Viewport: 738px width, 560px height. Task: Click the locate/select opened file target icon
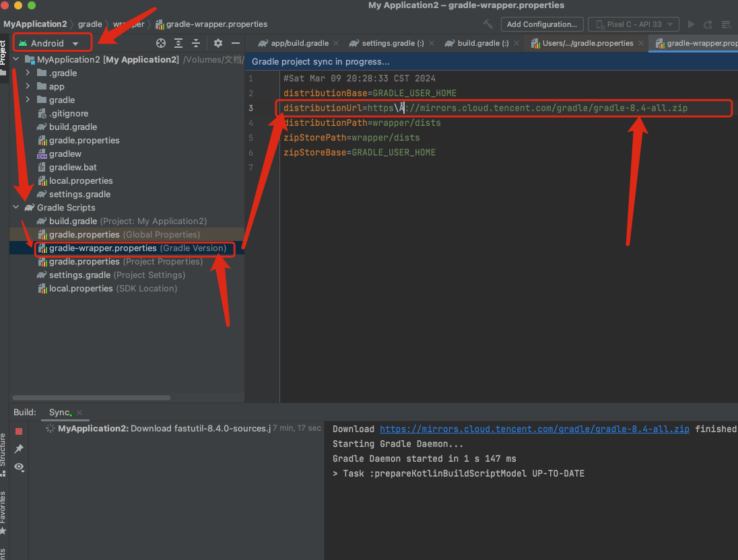[x=161, y=43]
